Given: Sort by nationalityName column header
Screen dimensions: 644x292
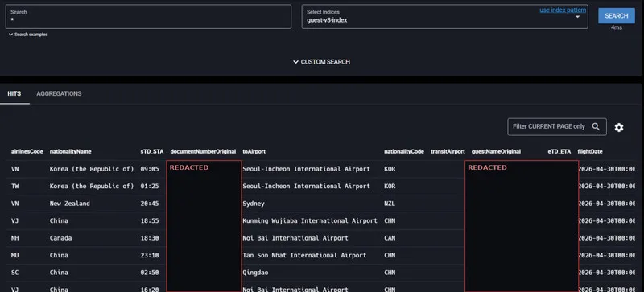Looking at the screenshot, I should click(x=71, y=151).
